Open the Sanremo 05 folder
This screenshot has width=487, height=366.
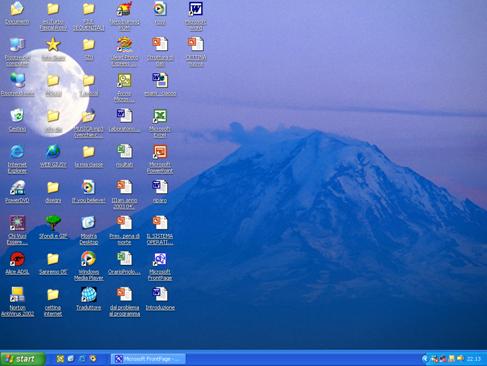[53, 259]
